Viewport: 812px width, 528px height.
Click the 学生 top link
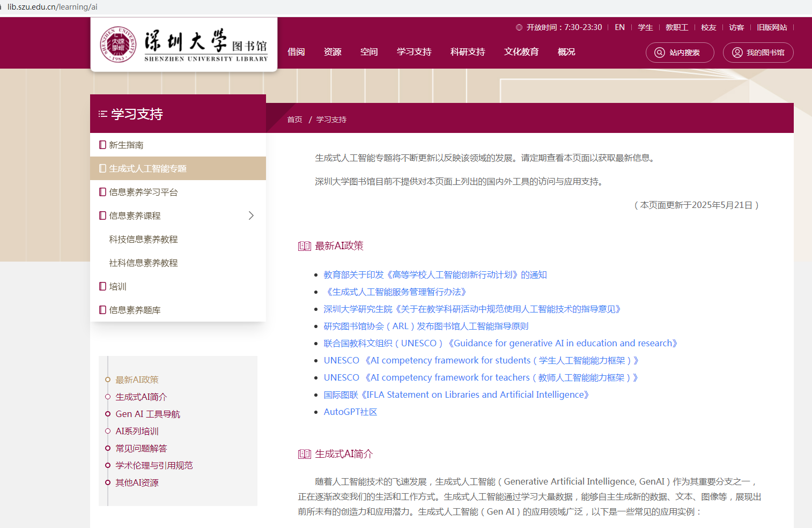pyautogui.click(x=645, y=27)
